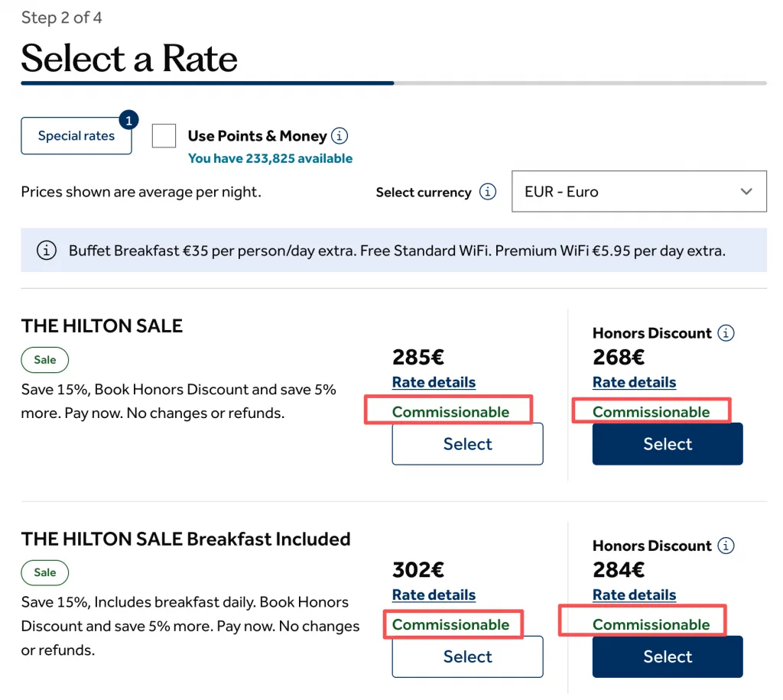
Task: Click the currency dropdown chevron arrow
Action: pyautogui.click(x=746, y=192)
